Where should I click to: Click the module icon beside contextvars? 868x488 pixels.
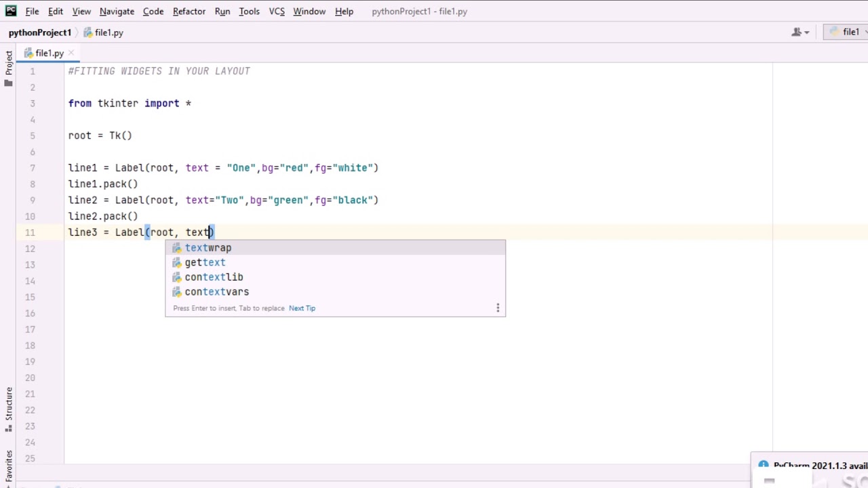(177, 292)
